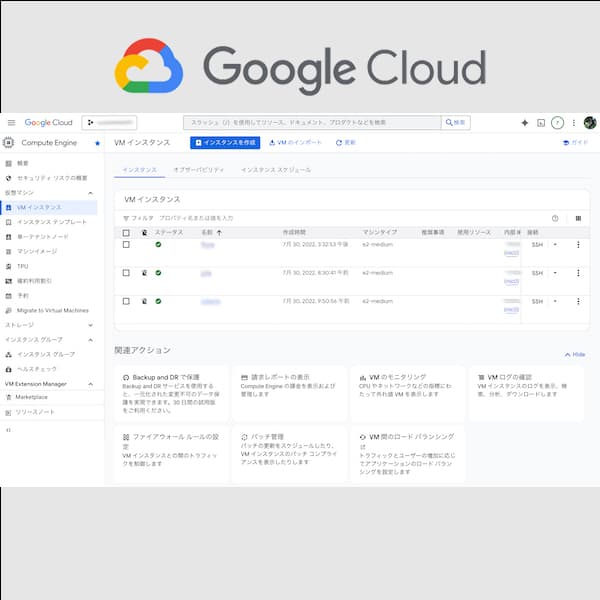600x600 pixels.
Task: Click the 更新 refresh button
Action: (x=346, y=143)
